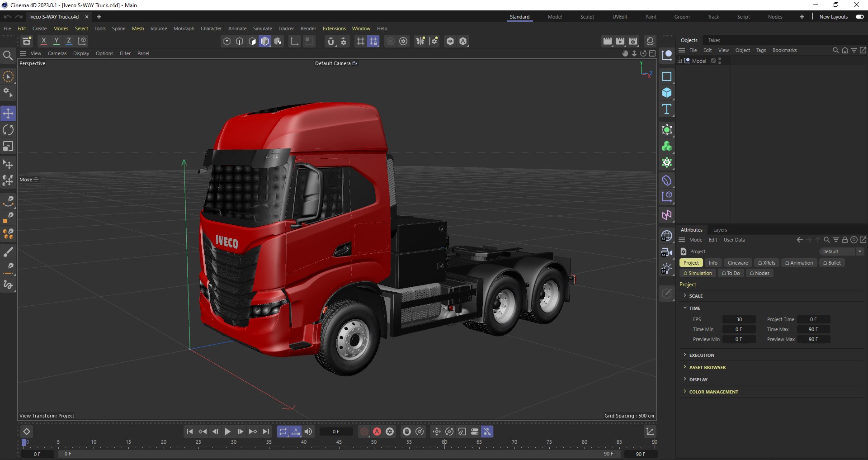This screenshot has height=460, width=868.
Task: Open the Default preset dropdown
Action: click(841, 251)
